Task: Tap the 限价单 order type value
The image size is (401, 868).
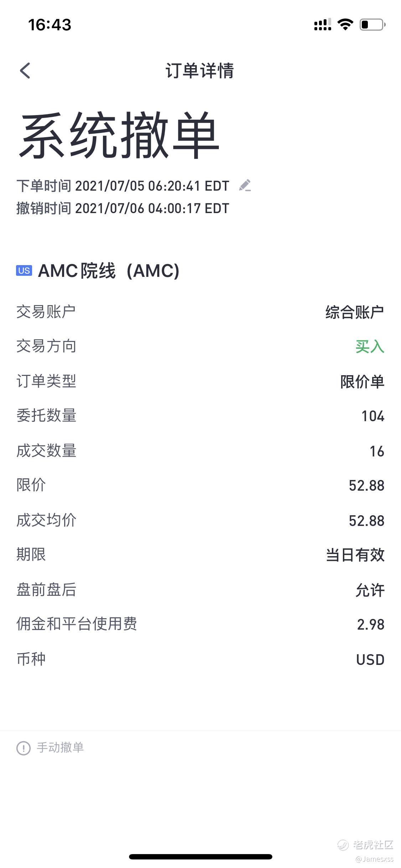Action: point(363,382)
